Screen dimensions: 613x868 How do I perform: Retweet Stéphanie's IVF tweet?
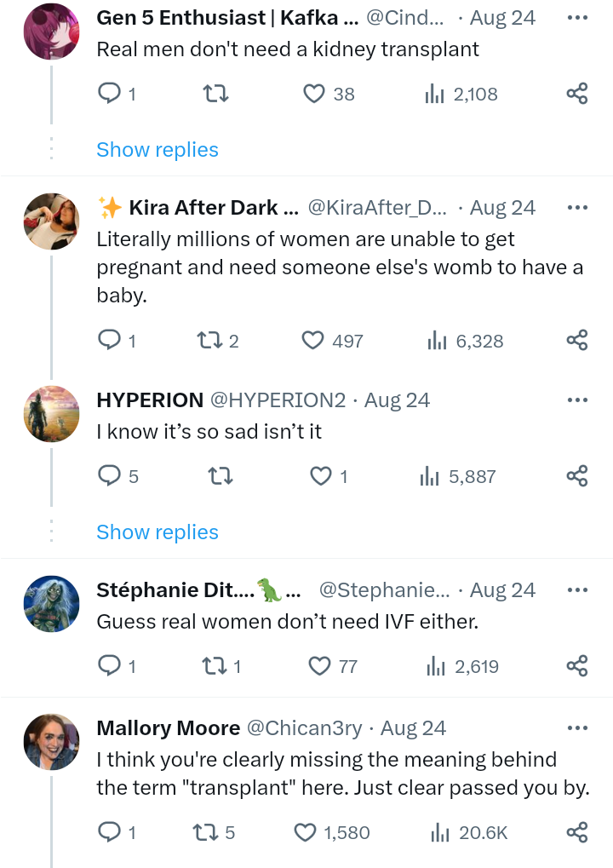point(209,666)
